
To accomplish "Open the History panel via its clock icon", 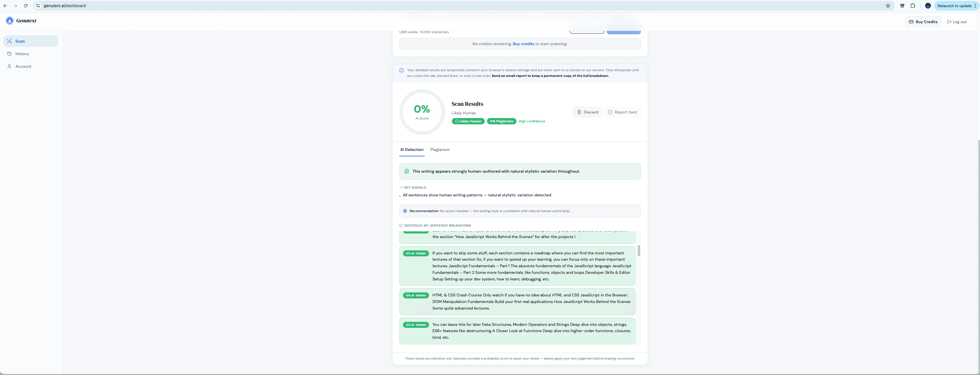I will (10, 54).
